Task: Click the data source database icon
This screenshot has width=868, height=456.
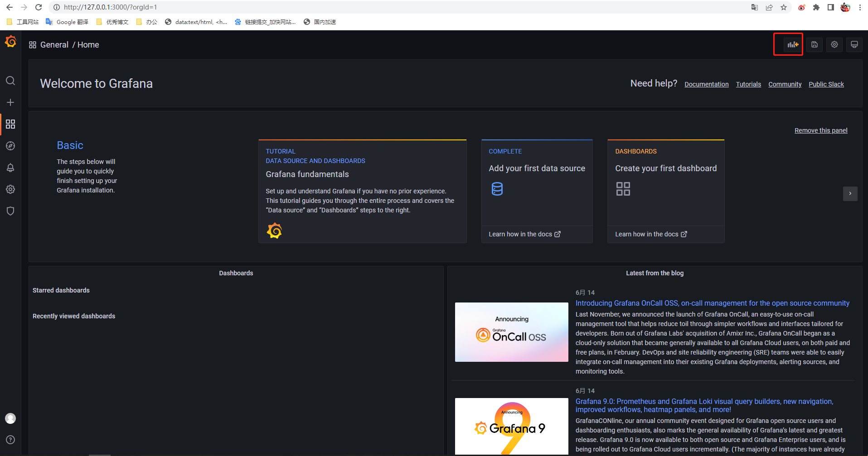Action: click(497, 189)
